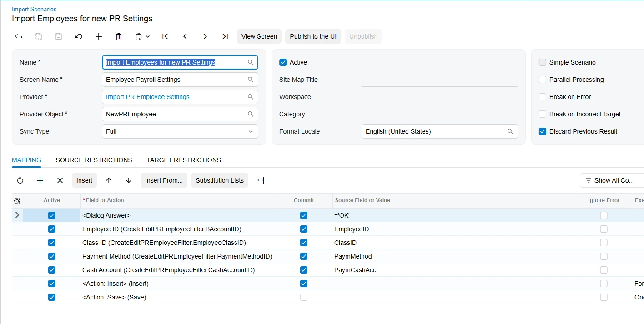Move row up with arrow icon
Image resolution: width=644 pixels, height=324 pixels.
109,180
